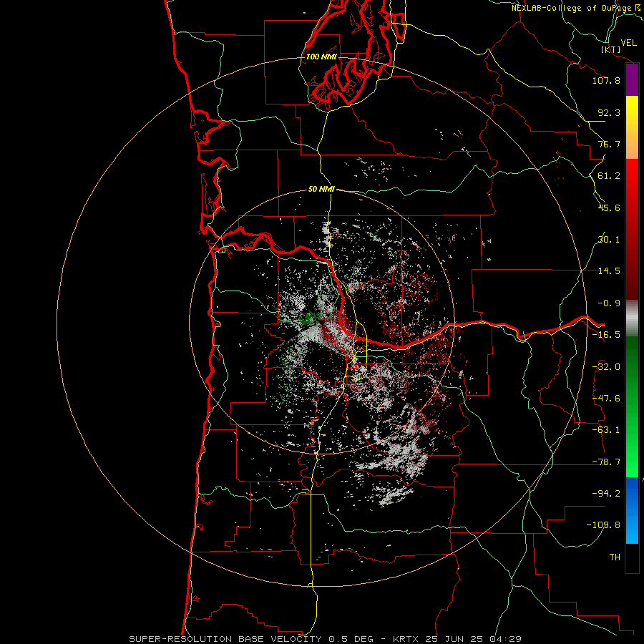Click the red segment of the velocity color bar
Viewport: 644px width, 644px height.
[x=632, y=229]
